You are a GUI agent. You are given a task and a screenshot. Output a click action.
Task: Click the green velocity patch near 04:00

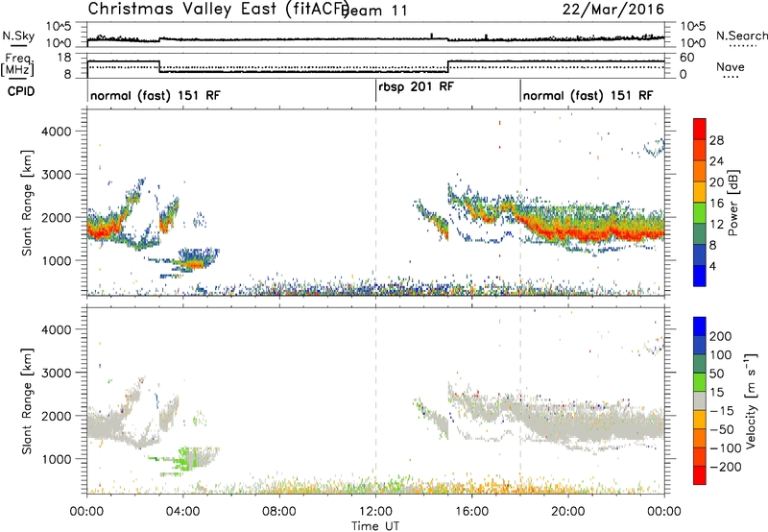[185, 459]
